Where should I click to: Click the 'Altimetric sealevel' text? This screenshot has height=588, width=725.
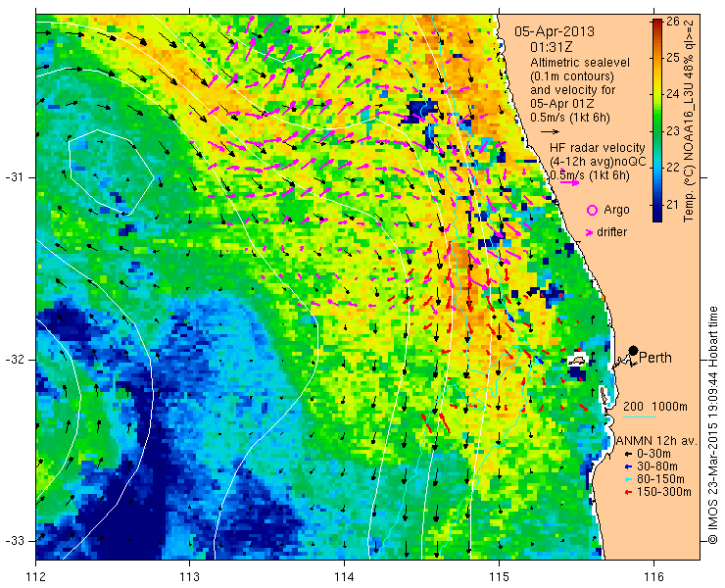(580, 63)
